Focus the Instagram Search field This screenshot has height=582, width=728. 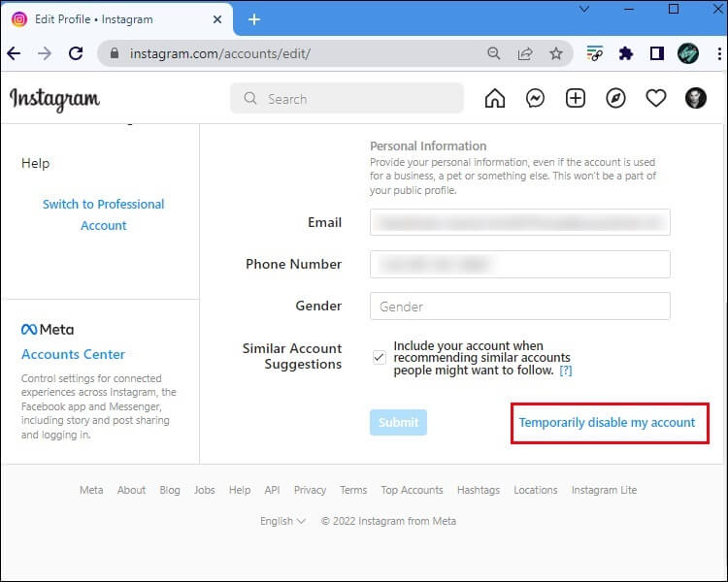click(347, 98)
